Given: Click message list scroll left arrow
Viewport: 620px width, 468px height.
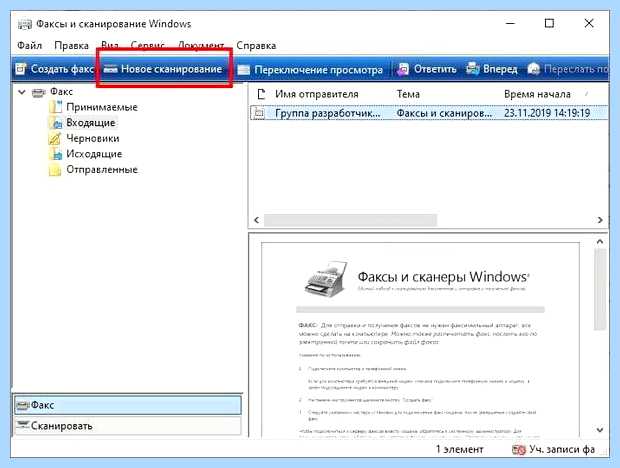Looking at the screenshot, I should (x=257, y=220).
